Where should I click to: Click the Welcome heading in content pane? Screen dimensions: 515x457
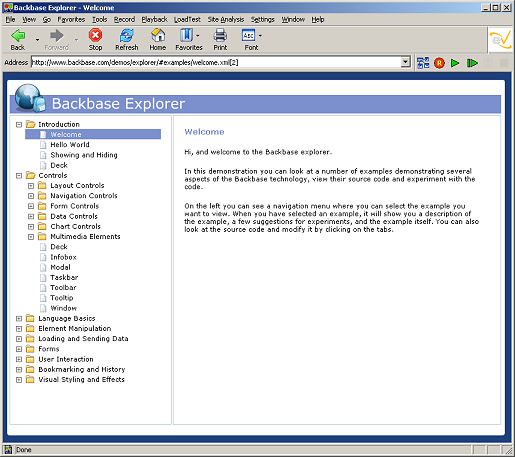[204, 132]
